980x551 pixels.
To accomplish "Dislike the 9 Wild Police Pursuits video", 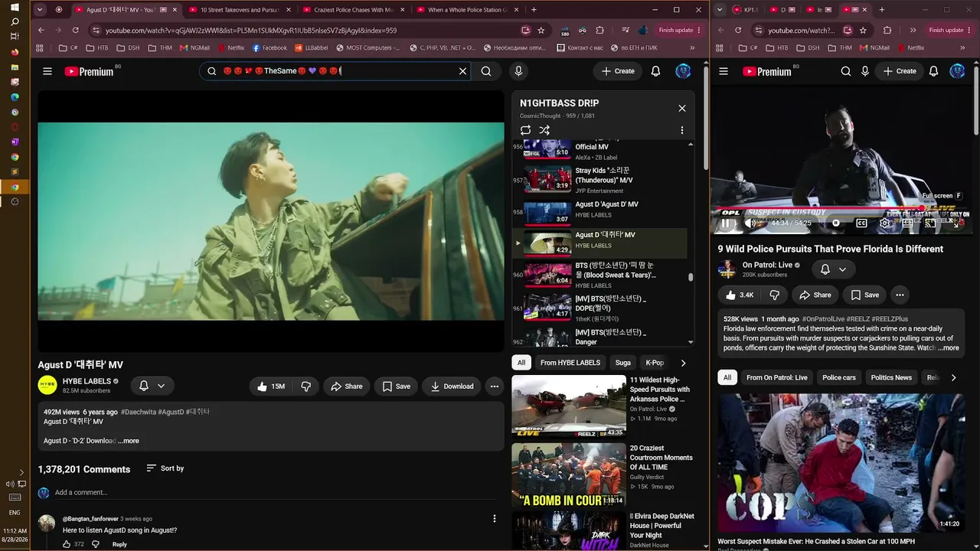I will 774,295.
